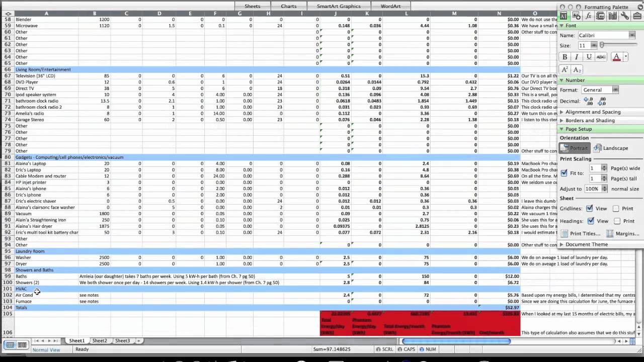Open the Object Palette icon
This screenshot has width=644, height=362.
(x=576, y=16)
